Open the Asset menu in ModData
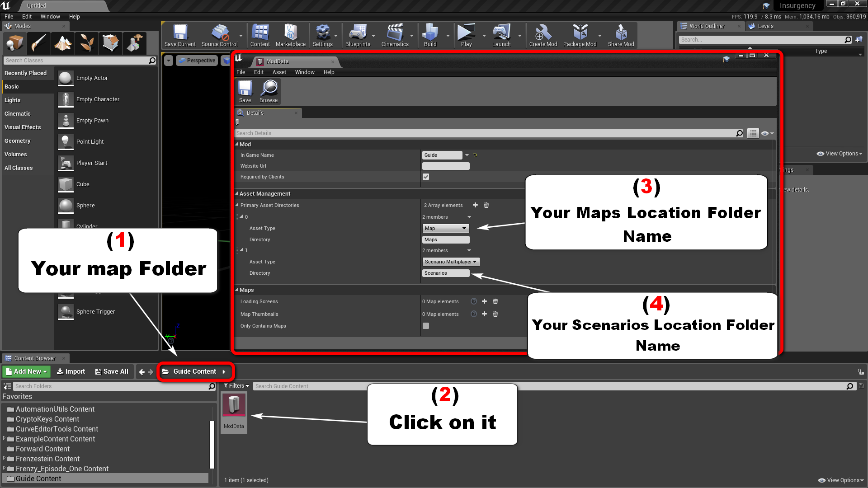Viewport: 868px width, 488px height. tap(279, 72)
